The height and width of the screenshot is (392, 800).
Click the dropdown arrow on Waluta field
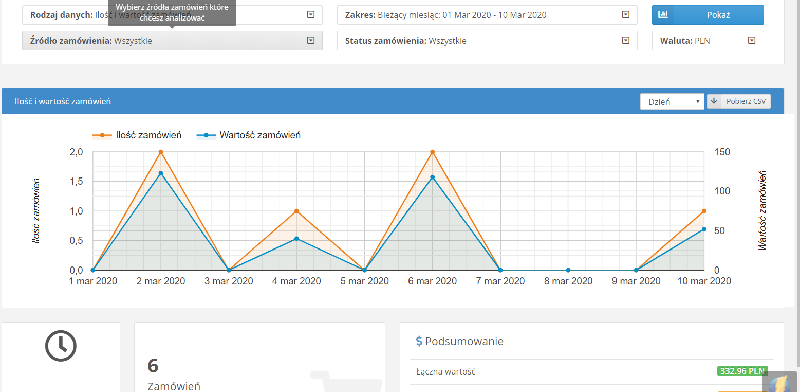click(752, 41)
